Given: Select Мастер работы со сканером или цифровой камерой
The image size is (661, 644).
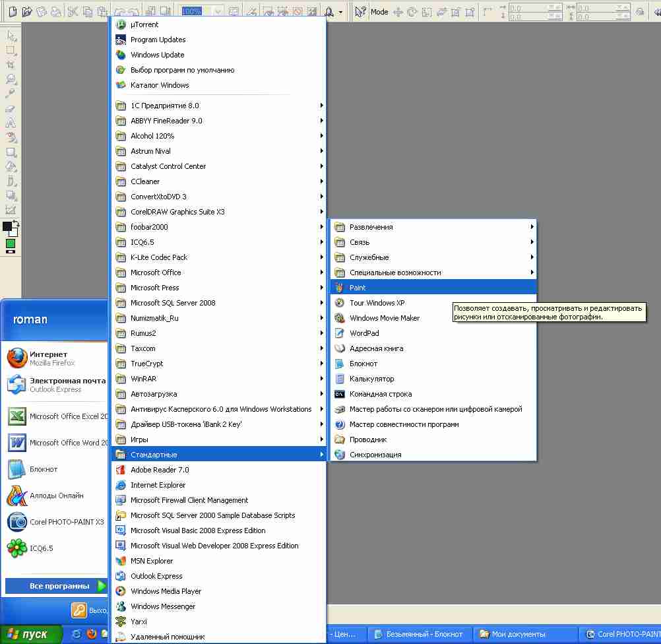Looking at the screenshot, I should (x=433, y=409).
